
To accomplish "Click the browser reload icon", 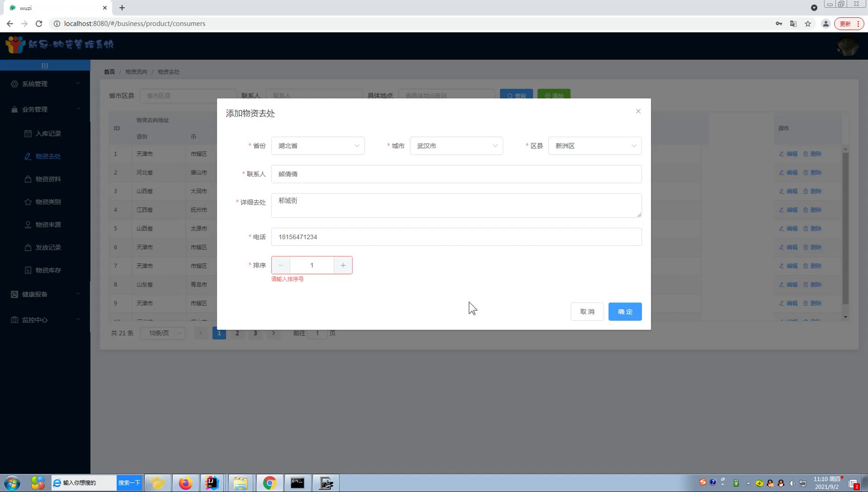I will point(39,24).
